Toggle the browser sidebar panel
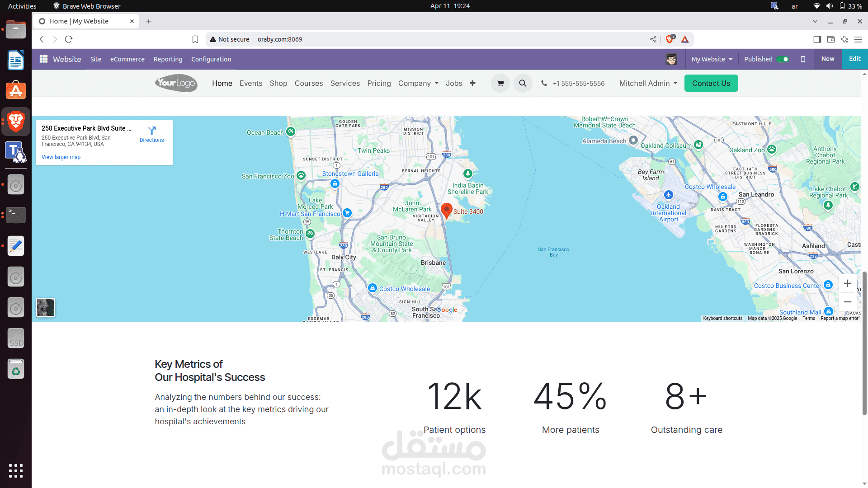Viewport: 868px width, 488px height. (817, 39)
